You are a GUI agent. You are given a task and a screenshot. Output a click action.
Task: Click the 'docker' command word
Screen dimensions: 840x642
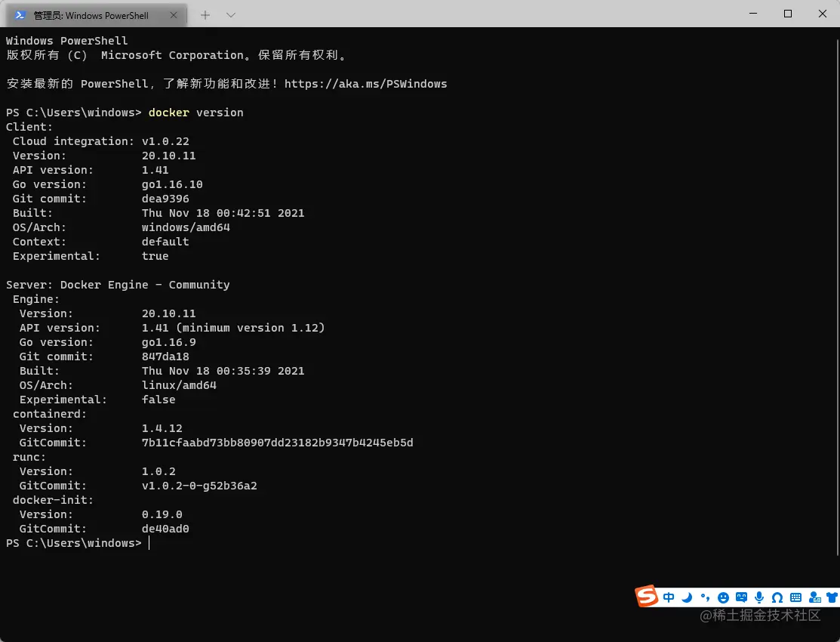(x=169, y=112)
